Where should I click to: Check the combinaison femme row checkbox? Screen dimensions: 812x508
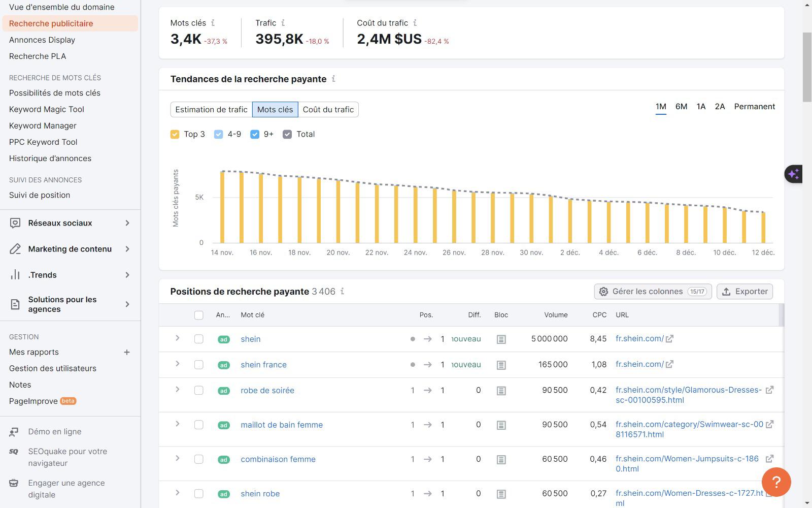pos(199,459)
